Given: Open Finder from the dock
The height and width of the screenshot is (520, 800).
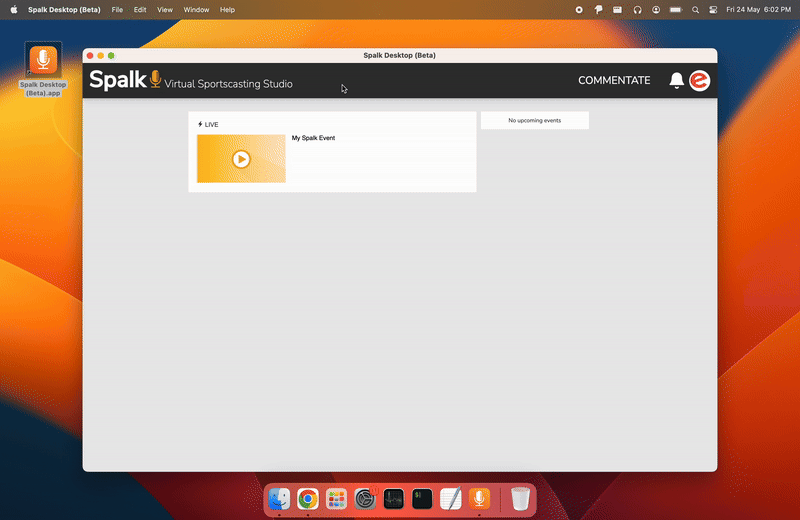Looking at the screenshot, I should tap(279, 499).
